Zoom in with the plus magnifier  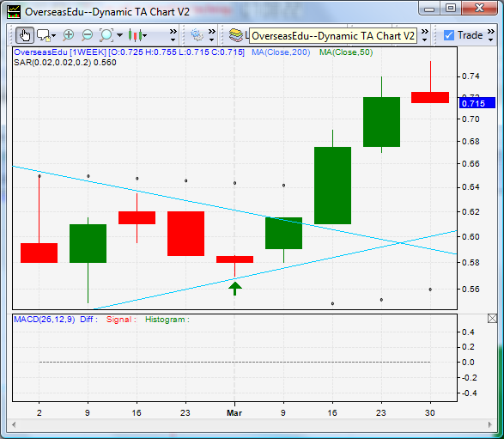68,34
